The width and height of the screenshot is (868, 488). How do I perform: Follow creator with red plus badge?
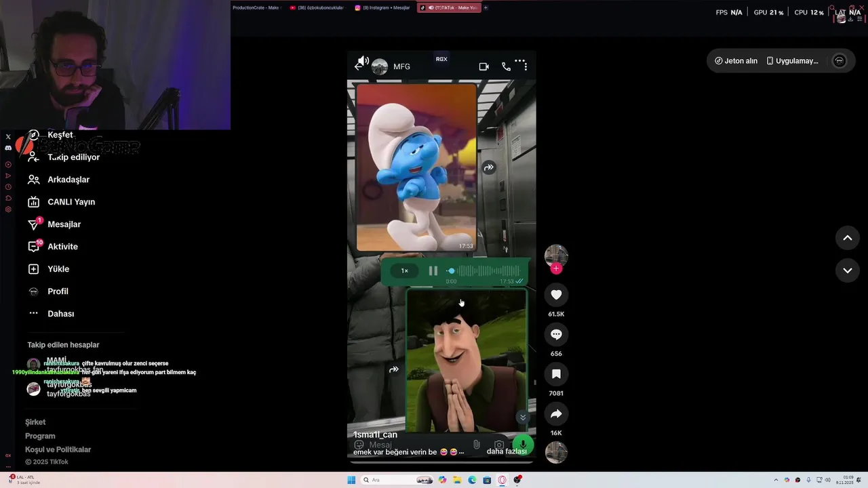(556, 268)
